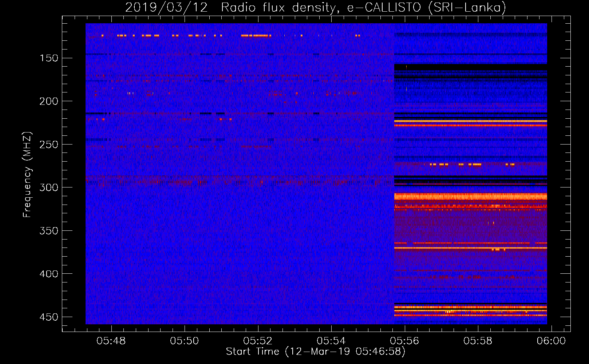Click the plot title 'Radio flux density, e-CALLISTO (SRI-Lanka)'
589x364 pixels.
pyautogui.click(x=363, y=8)
